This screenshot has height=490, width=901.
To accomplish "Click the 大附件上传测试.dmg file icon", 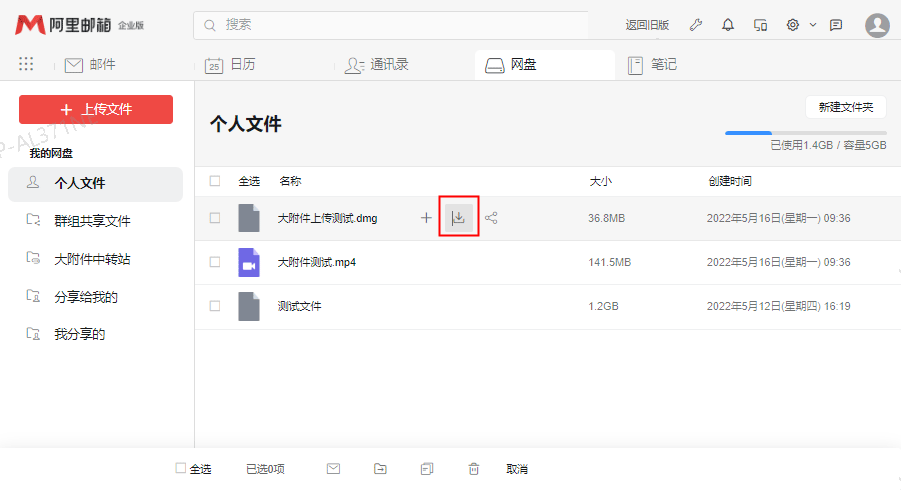I will tap(249, 218).
